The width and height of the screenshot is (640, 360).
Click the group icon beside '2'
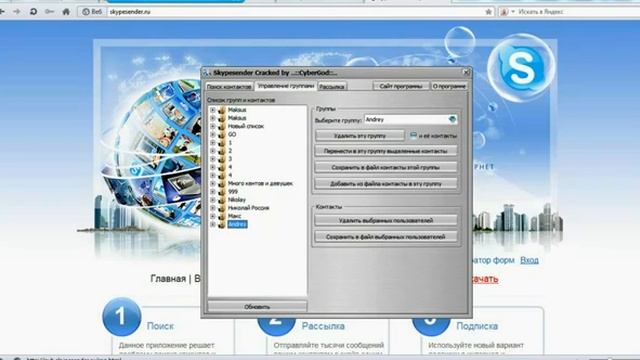pyautogui.click(x=222, y=151)
